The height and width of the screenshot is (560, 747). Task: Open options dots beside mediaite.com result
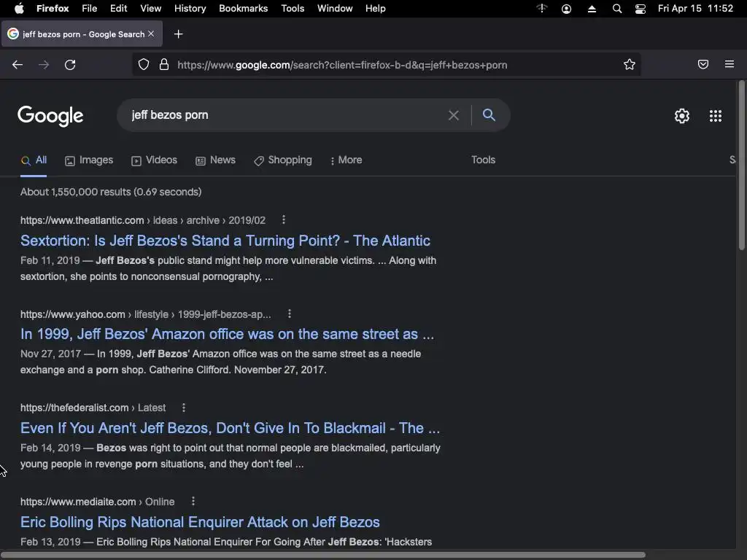tap(193, 501)
